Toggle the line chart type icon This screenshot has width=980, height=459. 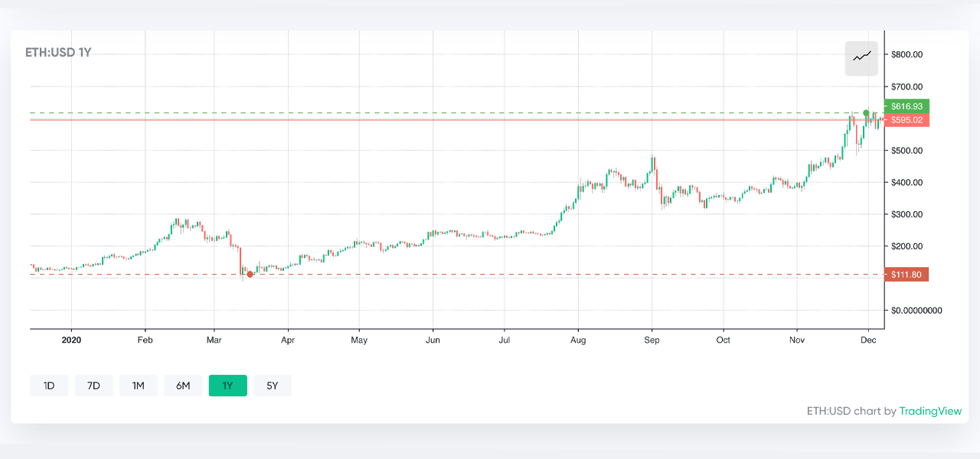(x=861, y=58)
